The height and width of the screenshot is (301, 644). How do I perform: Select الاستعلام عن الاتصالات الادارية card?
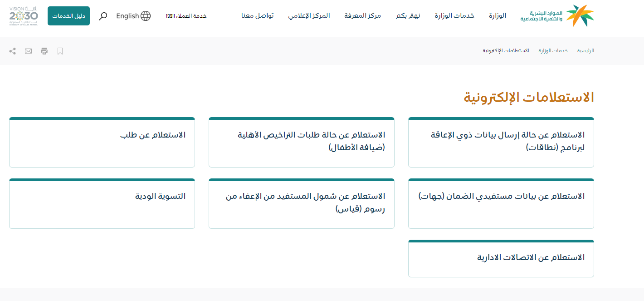[x=501, y=258]
